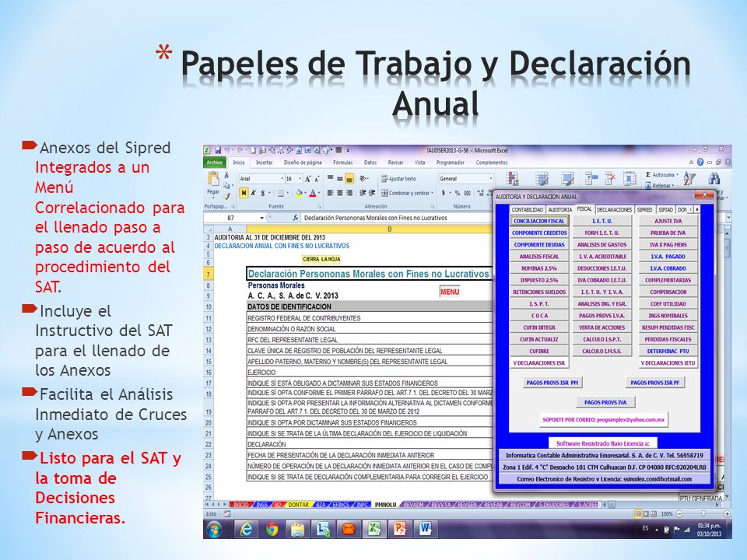The image size is (747, 560).
Task: Expand the Name Box B7 dropdown
Action: click(x=261, y=218)
